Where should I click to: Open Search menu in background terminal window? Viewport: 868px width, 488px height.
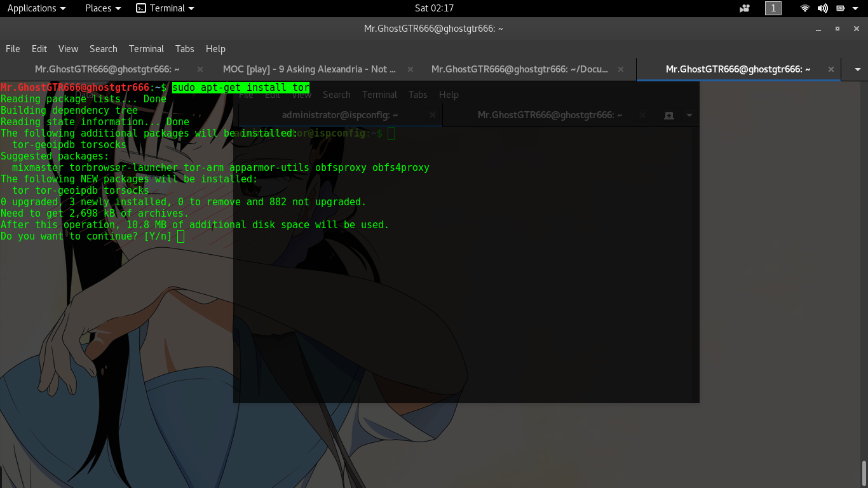click(x=336, y=95)
